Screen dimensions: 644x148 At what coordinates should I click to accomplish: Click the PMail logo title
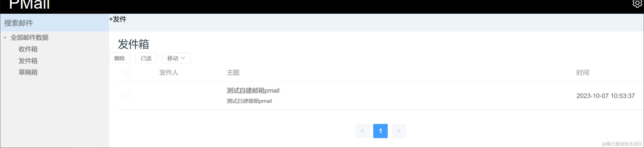coord(29,5)
